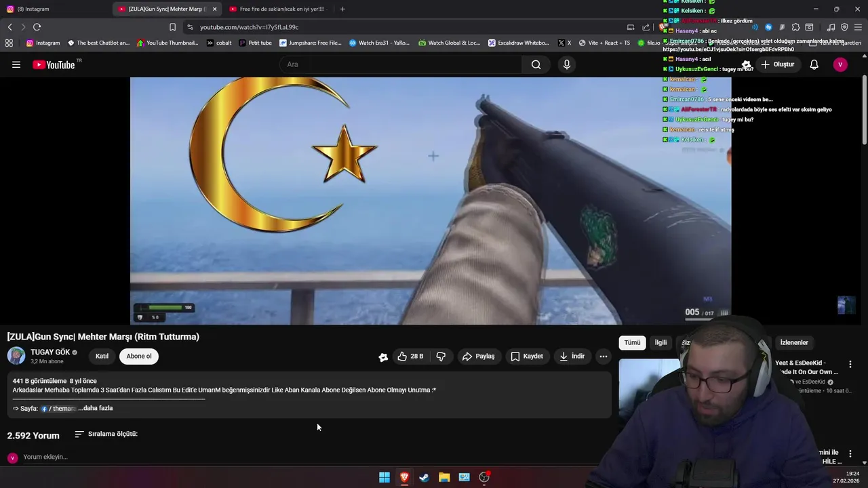Click the İndir download button

[572, 356]
